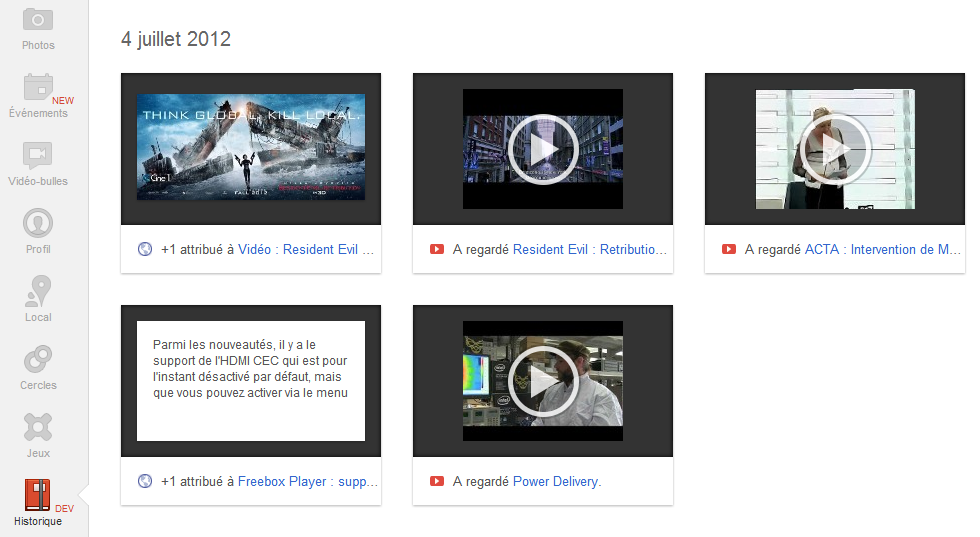Select the Événements label in sidebar

38,113
